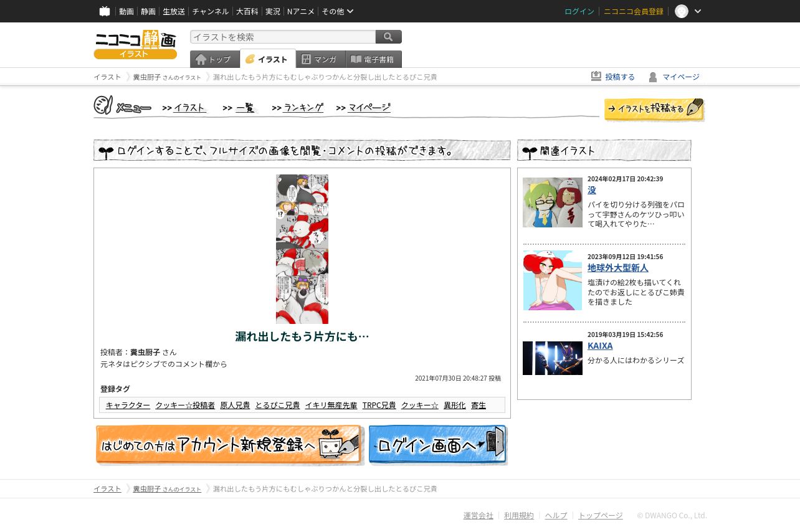
Task: Click the ヘルプ footer link
Action: (556, 515)
